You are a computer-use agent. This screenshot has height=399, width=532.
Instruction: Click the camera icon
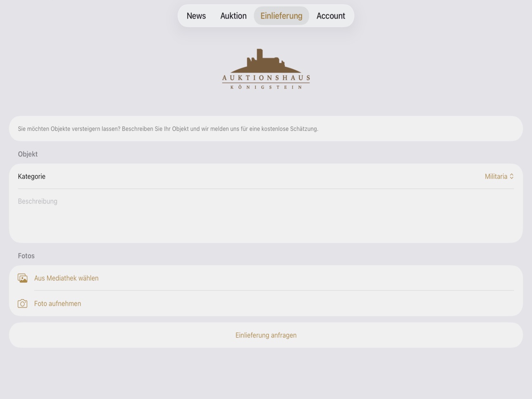point(23,304)
